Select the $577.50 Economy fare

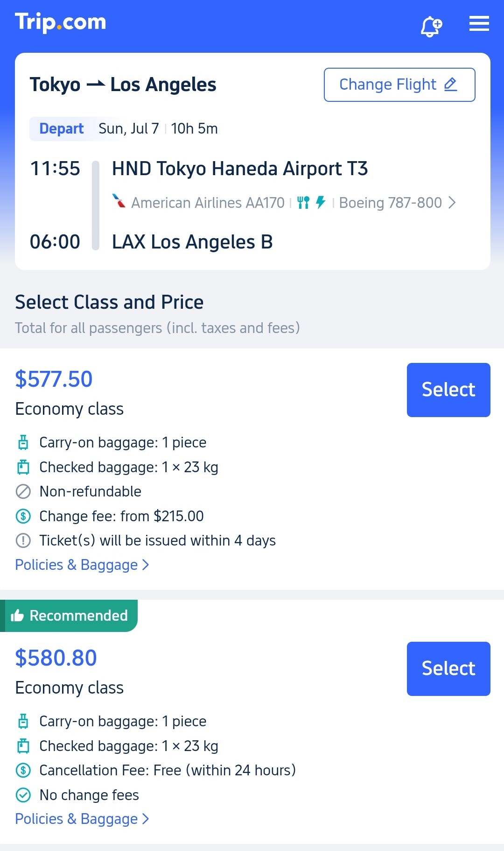click(448, 390)
